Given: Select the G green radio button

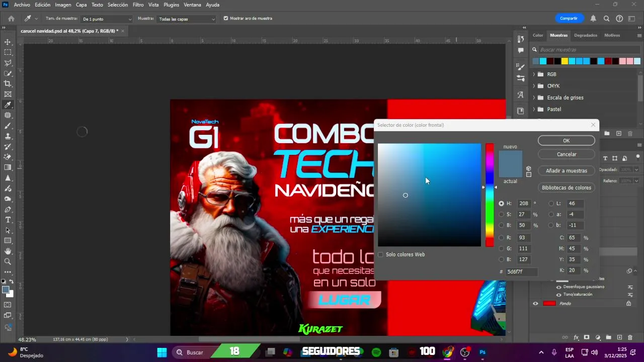Looking at the screenshot, I should point(501,248).
